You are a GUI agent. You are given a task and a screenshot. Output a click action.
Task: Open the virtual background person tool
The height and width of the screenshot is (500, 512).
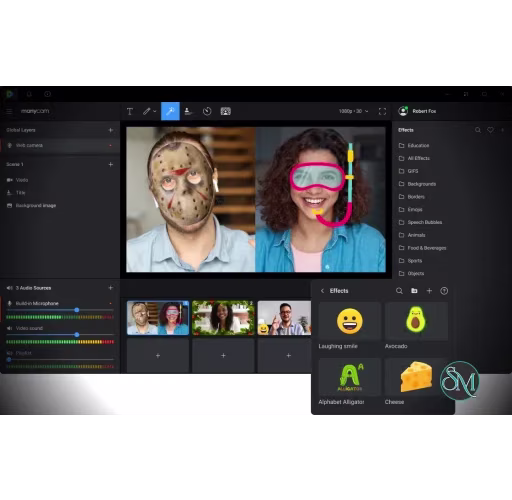pos(226,111)
